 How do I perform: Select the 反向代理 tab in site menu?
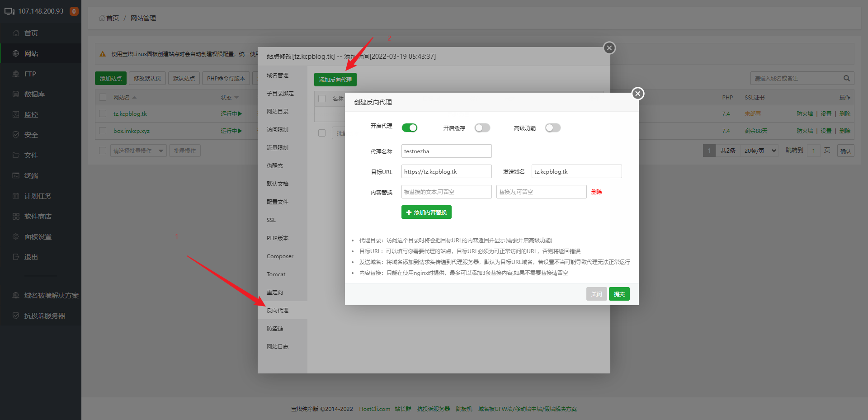(278, 311)
